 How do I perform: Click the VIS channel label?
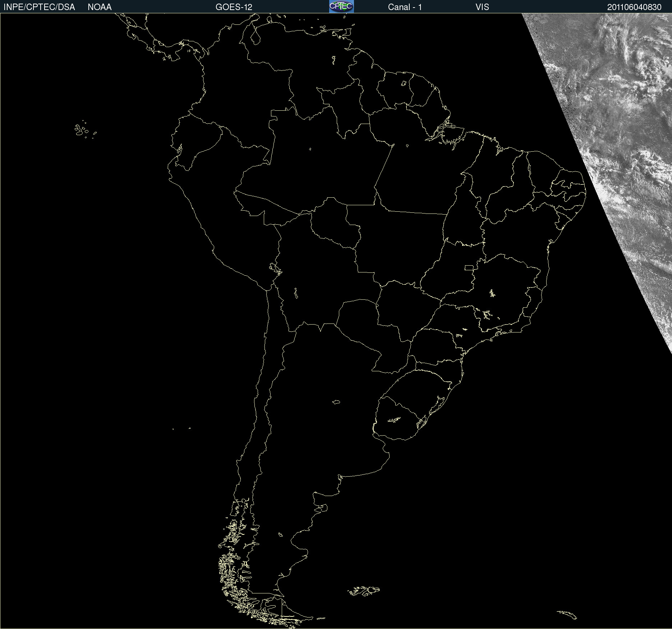[x=482, y=7]
